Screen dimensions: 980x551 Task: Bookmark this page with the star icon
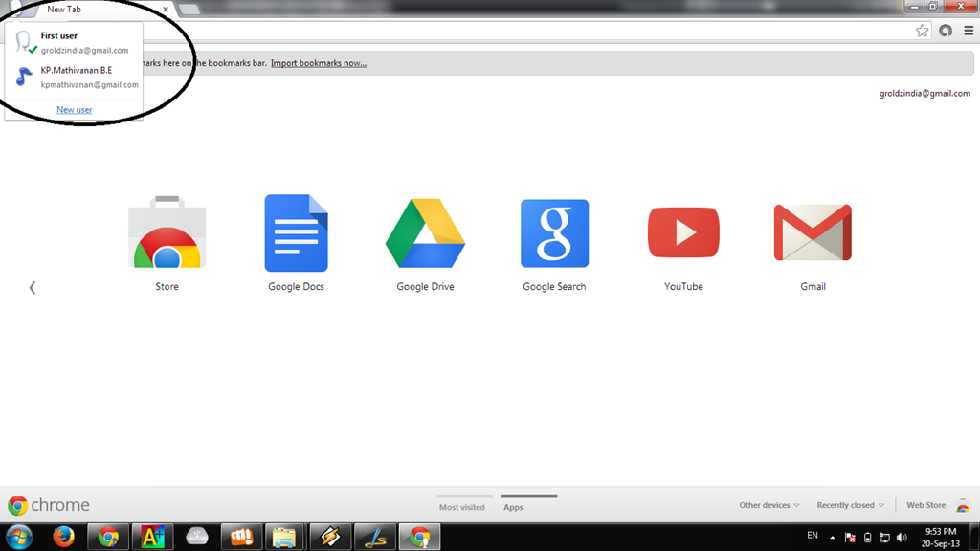[x=922, y=31]
